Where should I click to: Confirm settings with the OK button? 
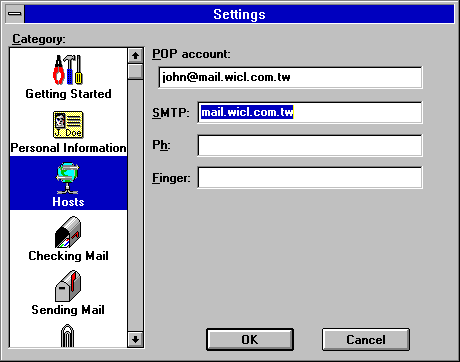coord(250,339)
